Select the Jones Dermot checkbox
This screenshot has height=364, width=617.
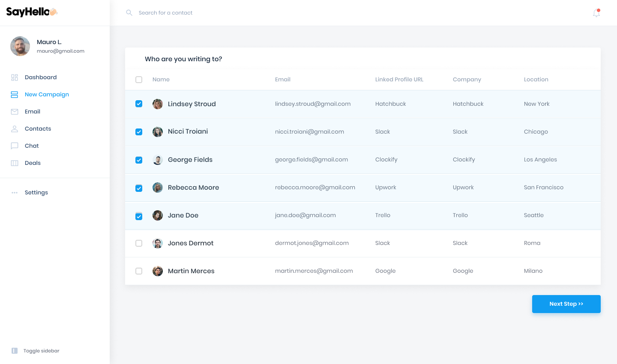click(139, 243)
